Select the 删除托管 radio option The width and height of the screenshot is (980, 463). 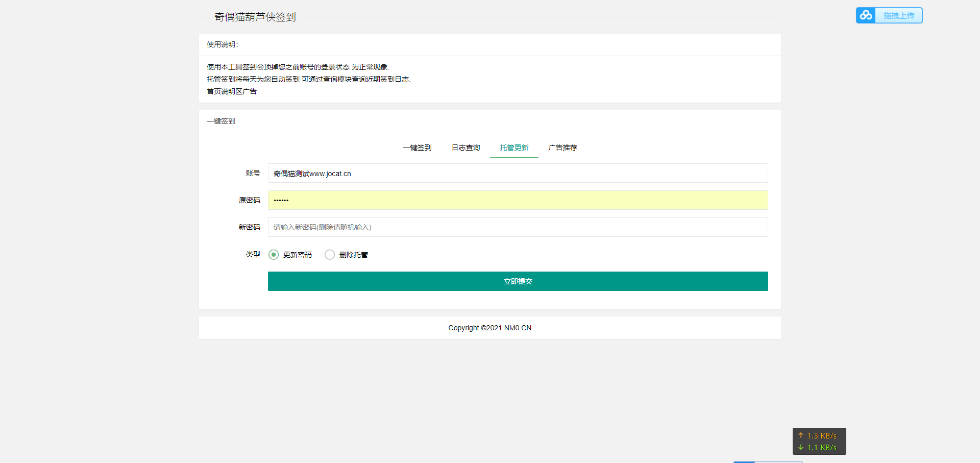pos(346,255)
